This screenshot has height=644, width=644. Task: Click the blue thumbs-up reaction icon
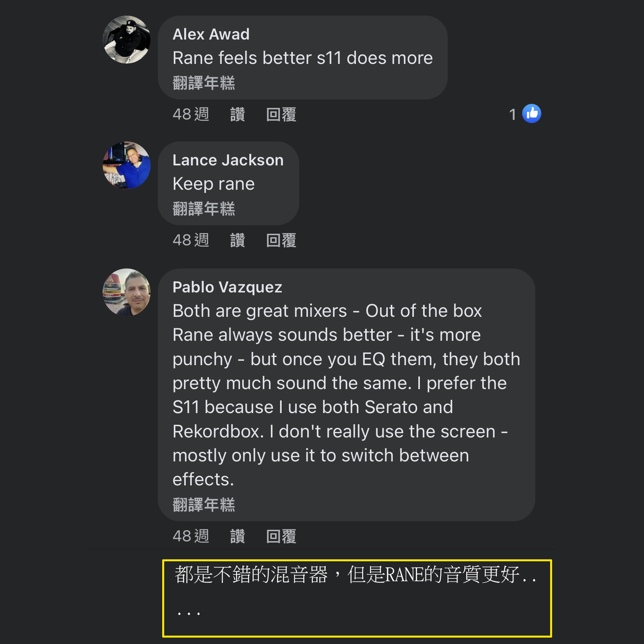532,114
